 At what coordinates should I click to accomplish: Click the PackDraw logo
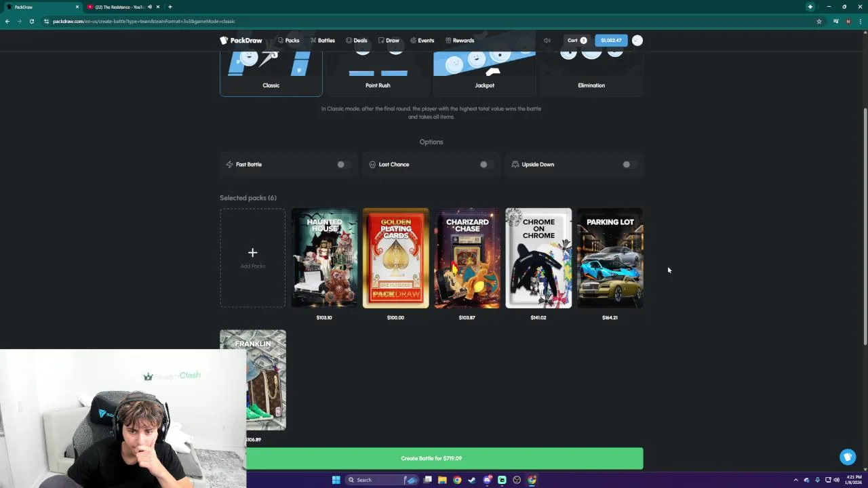(x=241, y=40)
